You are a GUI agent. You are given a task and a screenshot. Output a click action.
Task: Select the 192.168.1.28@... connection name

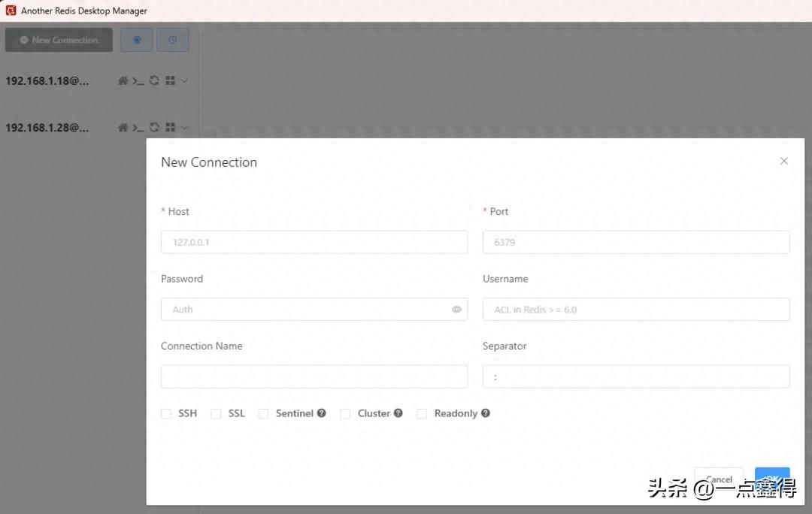(47, 127)
